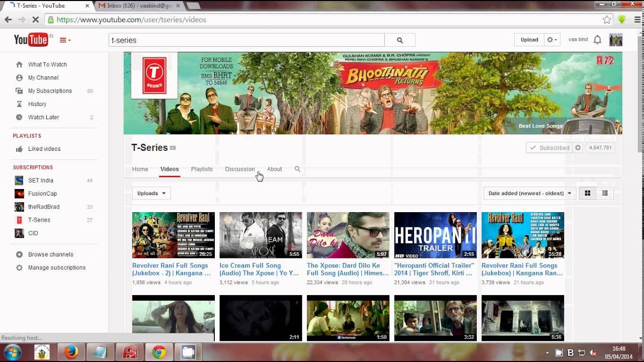Open Watch Later in sidebar
This screenshot has width=644, height=362.
[44, 117]
